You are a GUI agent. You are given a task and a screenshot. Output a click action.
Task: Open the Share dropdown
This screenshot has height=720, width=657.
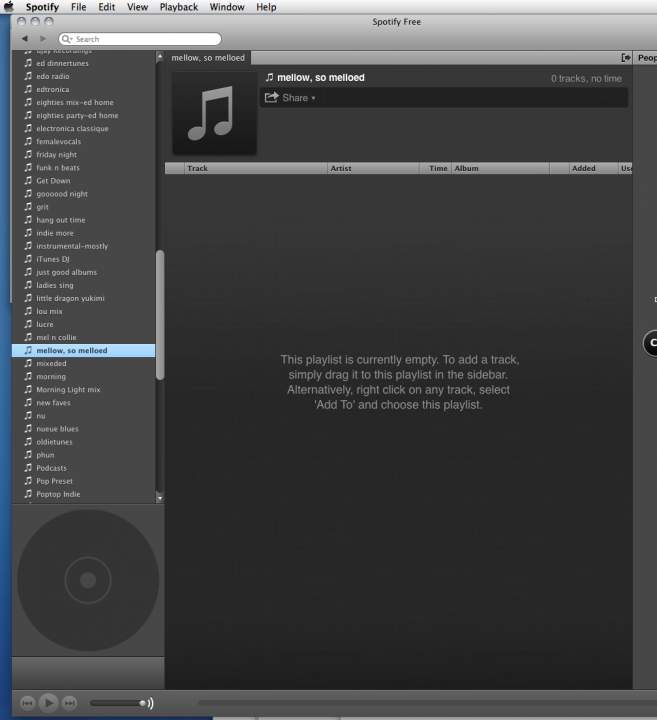(x=290, y=98)
